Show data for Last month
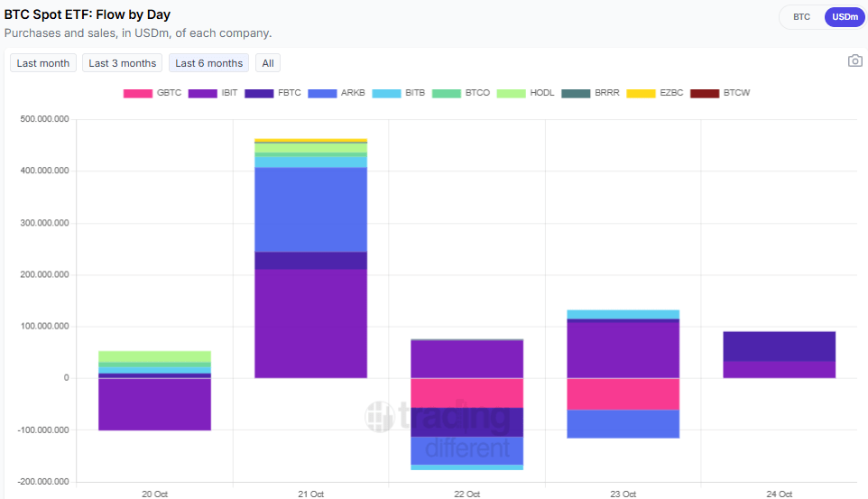Screen dimensions: 868x499 click(x=42, y=63)
